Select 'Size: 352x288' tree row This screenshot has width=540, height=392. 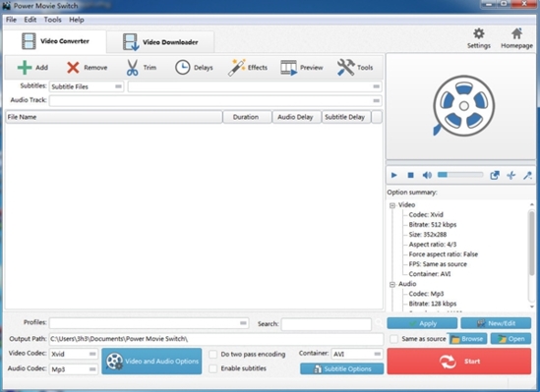(x=428, y=235)
